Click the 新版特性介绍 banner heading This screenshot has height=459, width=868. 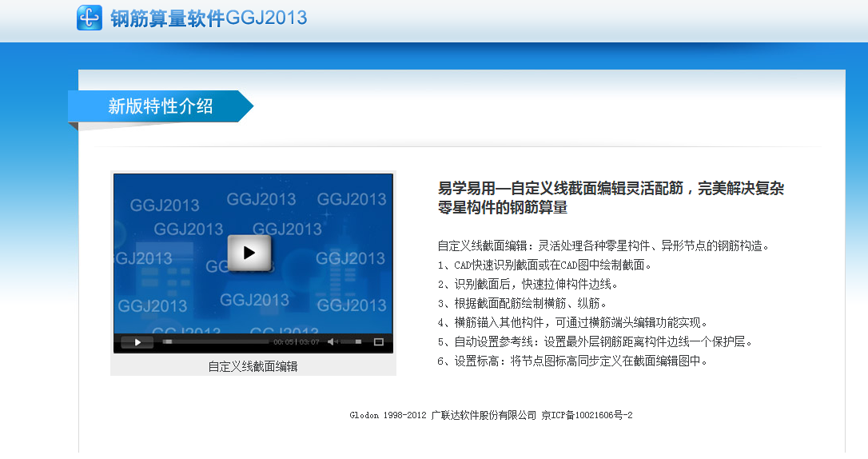click(x=161, y=106)
